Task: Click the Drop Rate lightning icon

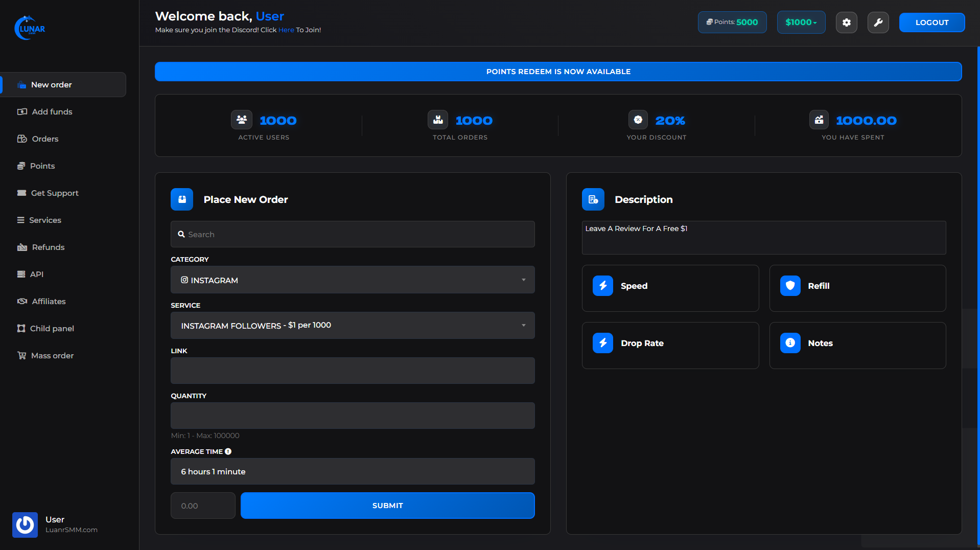Action: coord(603,343)
